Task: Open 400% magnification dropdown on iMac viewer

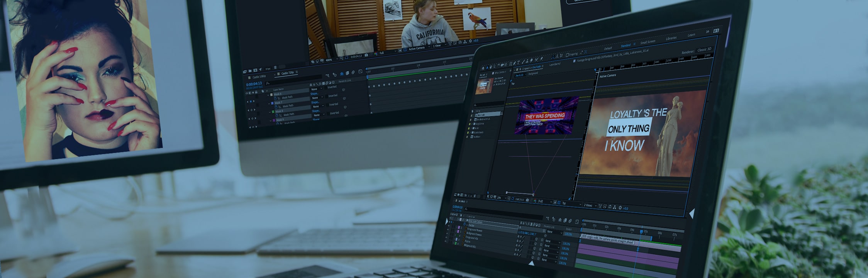Action: pos(331,59)
